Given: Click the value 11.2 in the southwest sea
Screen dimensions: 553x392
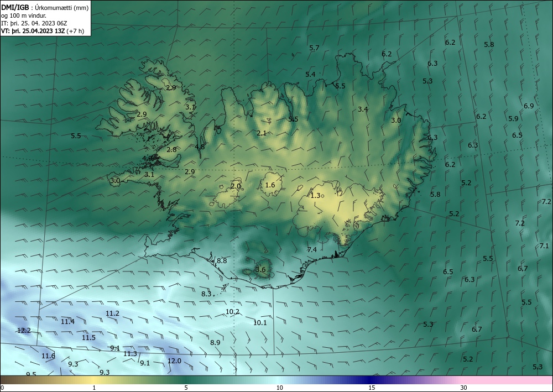Looking at the screenshot, I should pyautogui.click(x=112, y=313).
